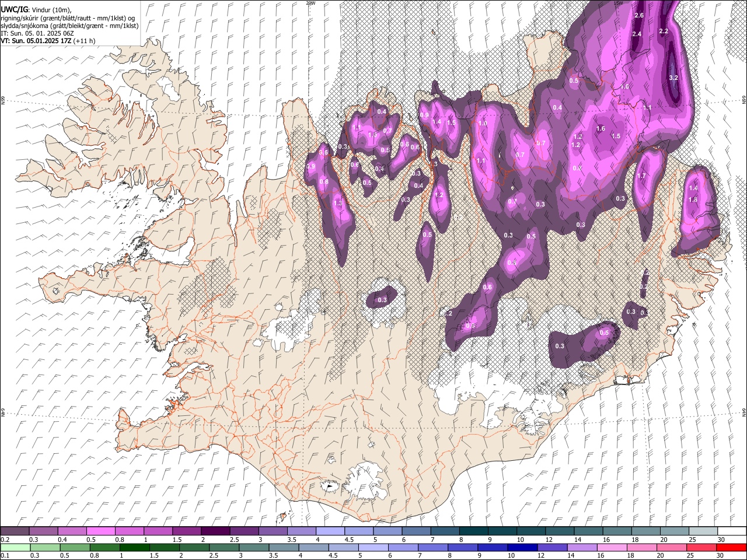Pick the upper legend swatch starting at 4
This screenshot has height=560, width=747.
point(330,531)
